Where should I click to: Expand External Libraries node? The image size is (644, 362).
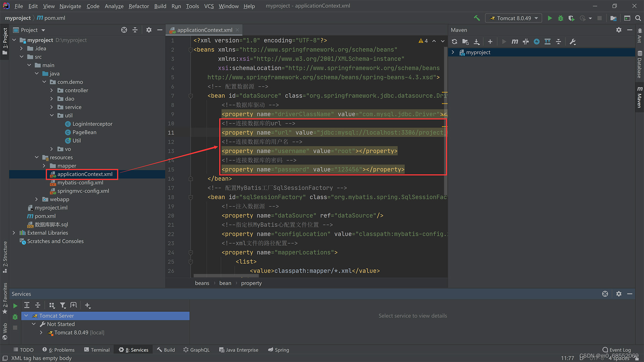point(14,233)
